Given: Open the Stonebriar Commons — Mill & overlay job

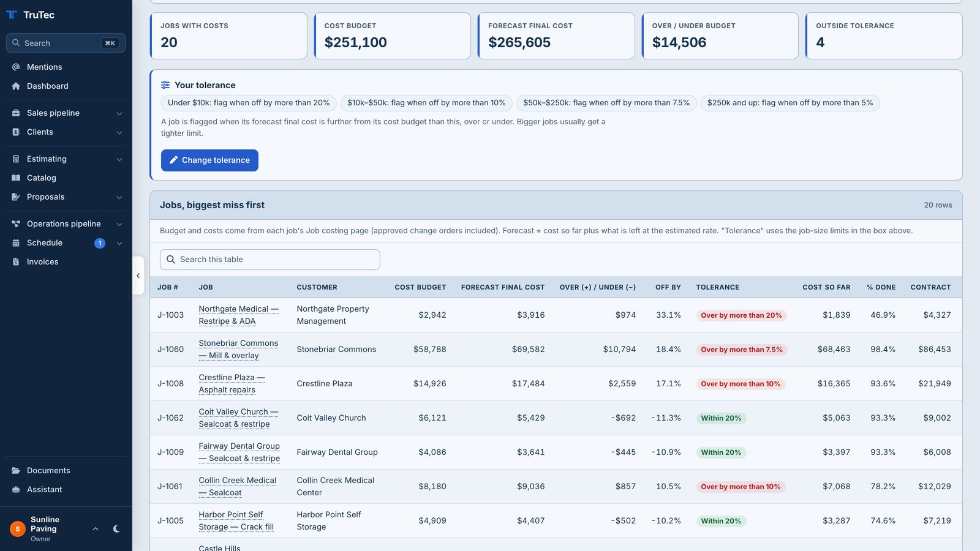Looking at the screenshot, I should pyautogui.click(x=238, y=349).
